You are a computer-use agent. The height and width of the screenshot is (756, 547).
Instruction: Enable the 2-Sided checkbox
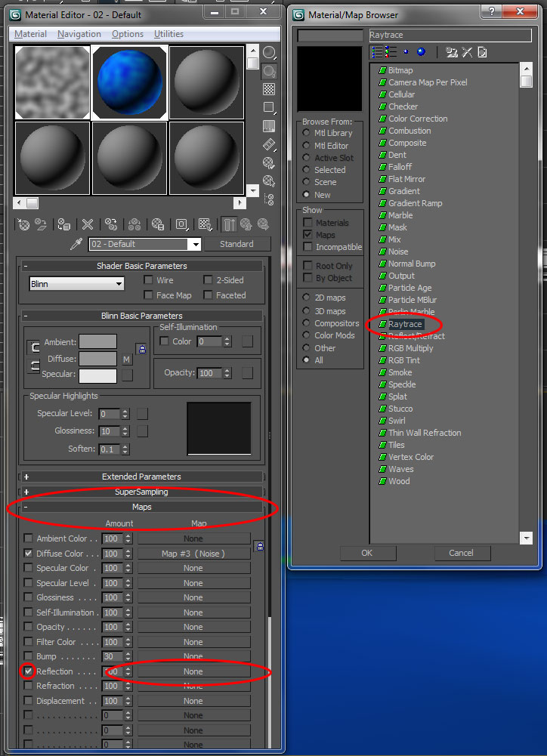coord(208,280)
